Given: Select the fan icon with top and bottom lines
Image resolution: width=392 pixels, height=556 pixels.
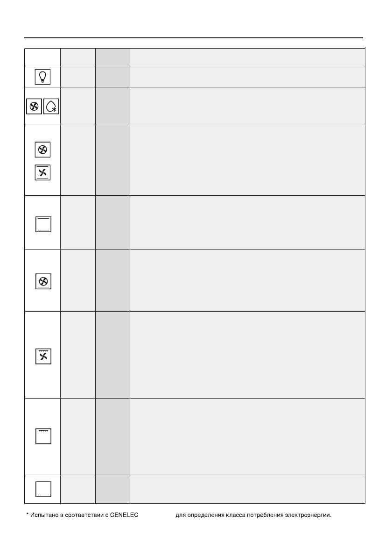Looking at the screenshot, I should (x=42, y=173).
